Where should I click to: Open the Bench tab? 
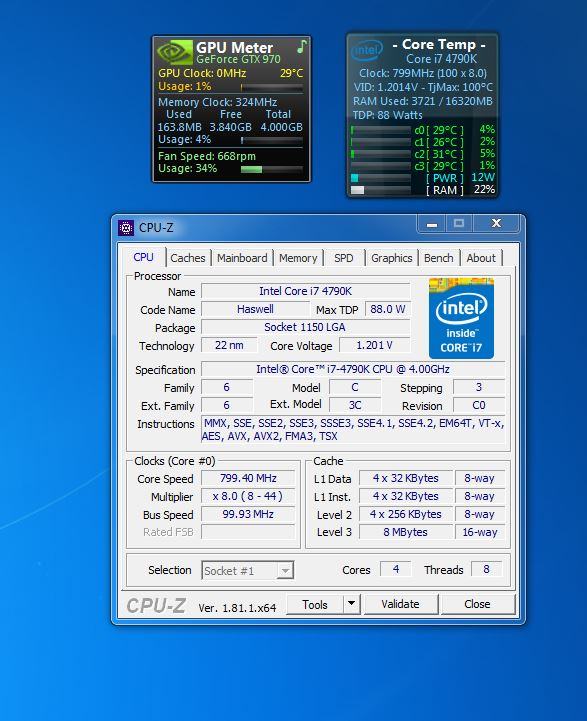point(439,258)
